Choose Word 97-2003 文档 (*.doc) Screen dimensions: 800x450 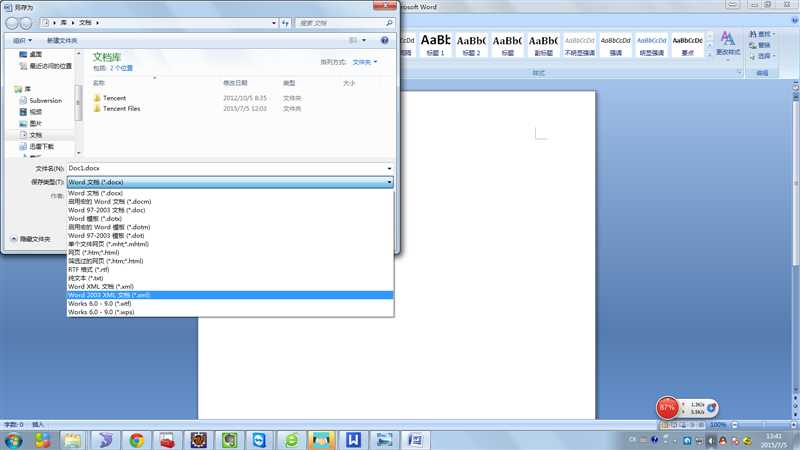[230, 210]
